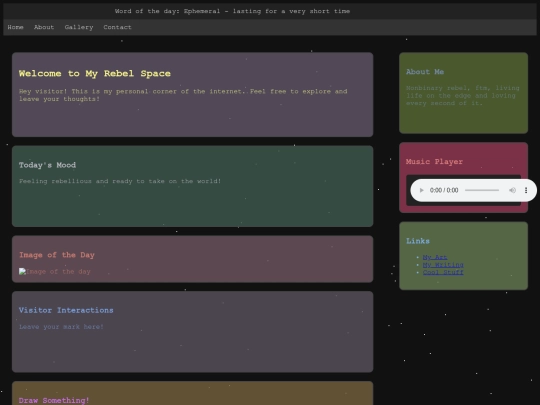540x405 pixels.
Task: Click the About Me heading
Action: [x=425, y=72]
